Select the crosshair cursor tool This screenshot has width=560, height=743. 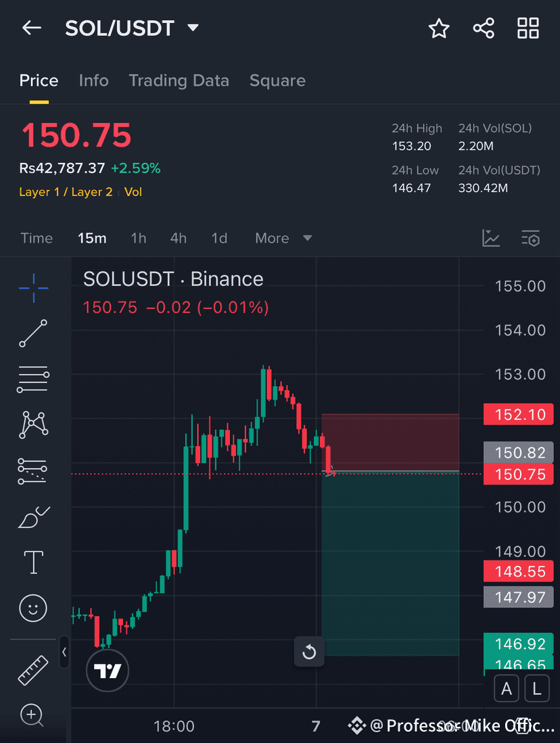(33, 288)
